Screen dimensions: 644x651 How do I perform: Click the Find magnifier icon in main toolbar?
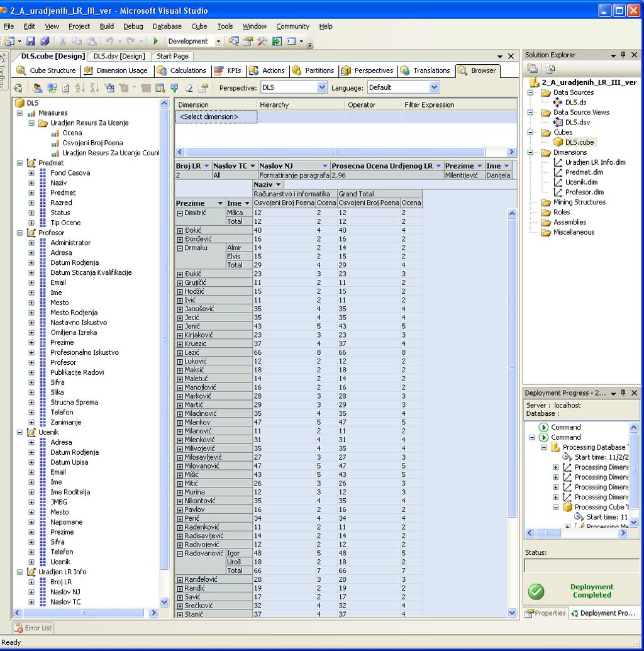(234, 41)
